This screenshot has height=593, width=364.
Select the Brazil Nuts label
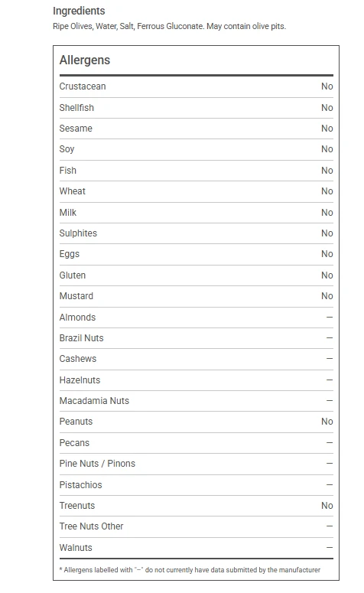pos(81,338)
